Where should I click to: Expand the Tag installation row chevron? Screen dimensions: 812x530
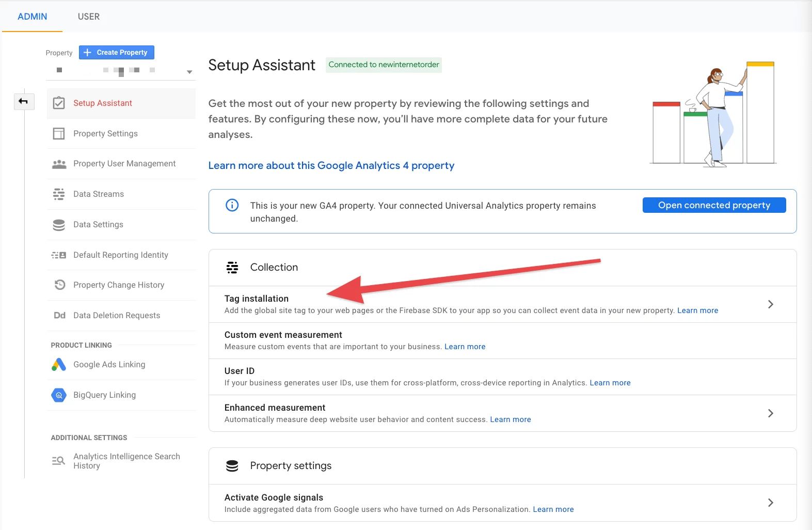[770, 304]
